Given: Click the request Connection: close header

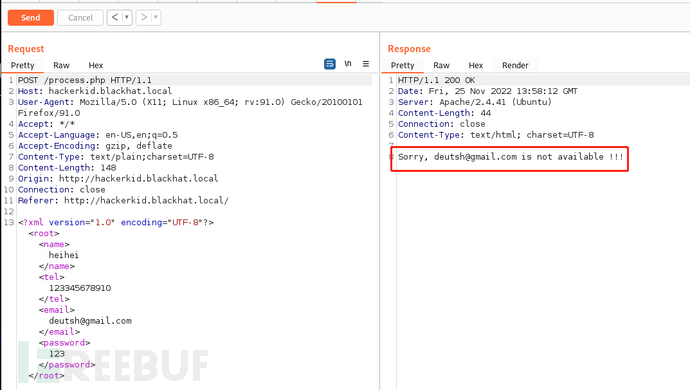Looking at the screenshot, I should tap(62, 189).
